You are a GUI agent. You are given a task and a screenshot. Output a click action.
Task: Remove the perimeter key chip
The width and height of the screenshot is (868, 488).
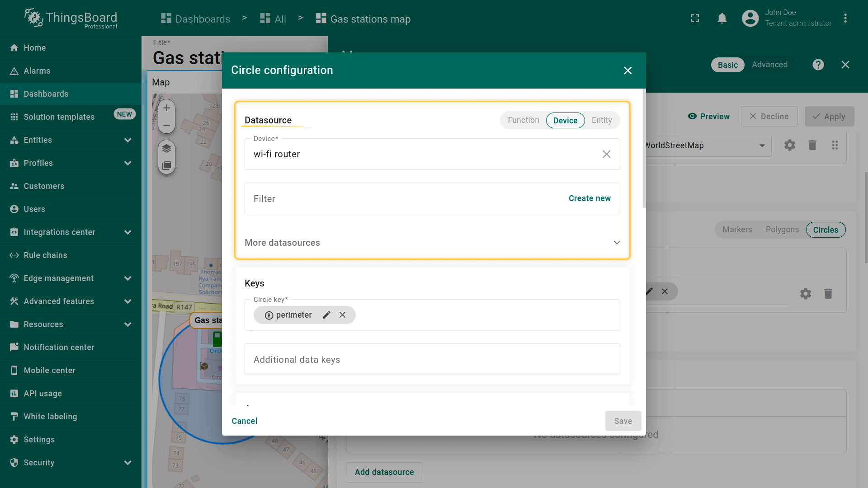tap(343, 315)
